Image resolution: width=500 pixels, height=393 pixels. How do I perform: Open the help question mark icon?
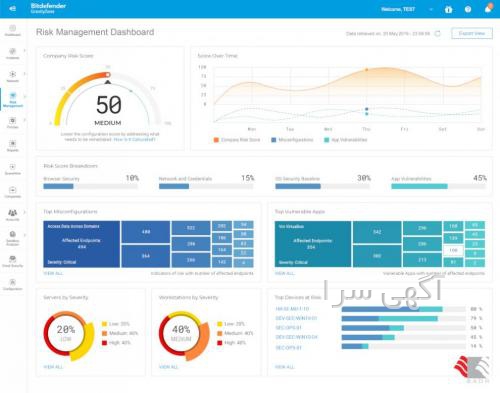tap(468, 9)
